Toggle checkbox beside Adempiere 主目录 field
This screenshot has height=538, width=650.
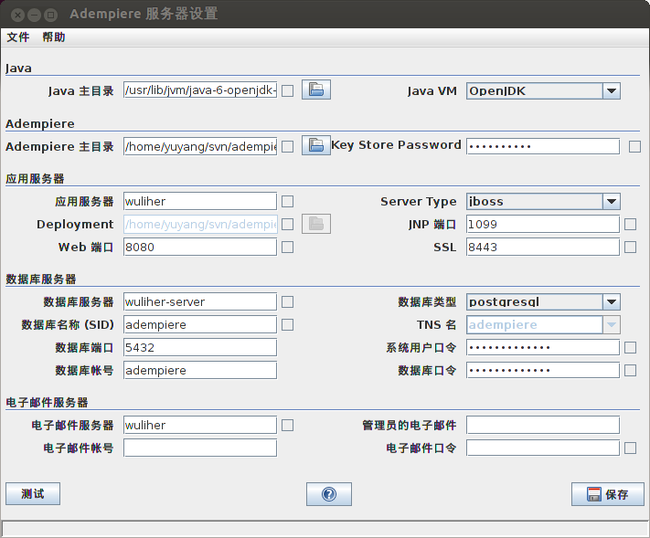pos(288,146)
